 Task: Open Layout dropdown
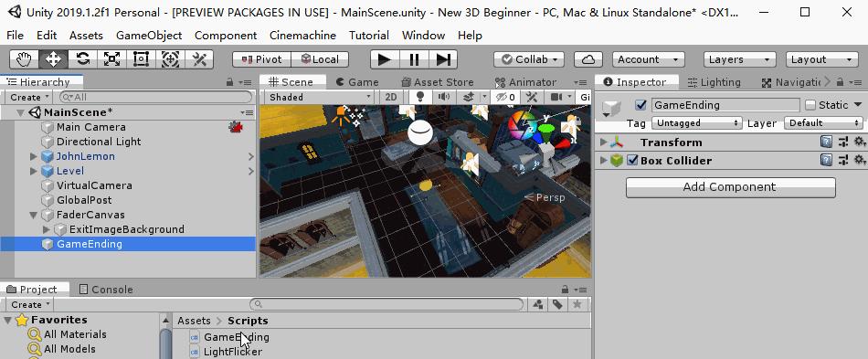pos(822,59)
